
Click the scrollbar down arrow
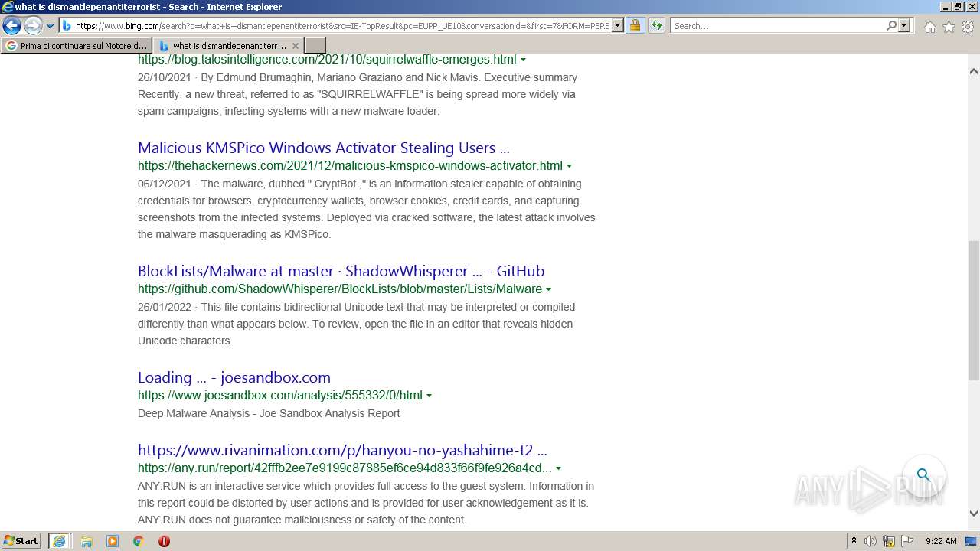[974, 514]
